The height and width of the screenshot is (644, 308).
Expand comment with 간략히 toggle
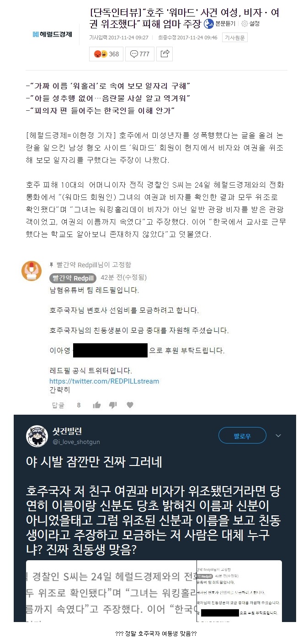click(59, 390)
